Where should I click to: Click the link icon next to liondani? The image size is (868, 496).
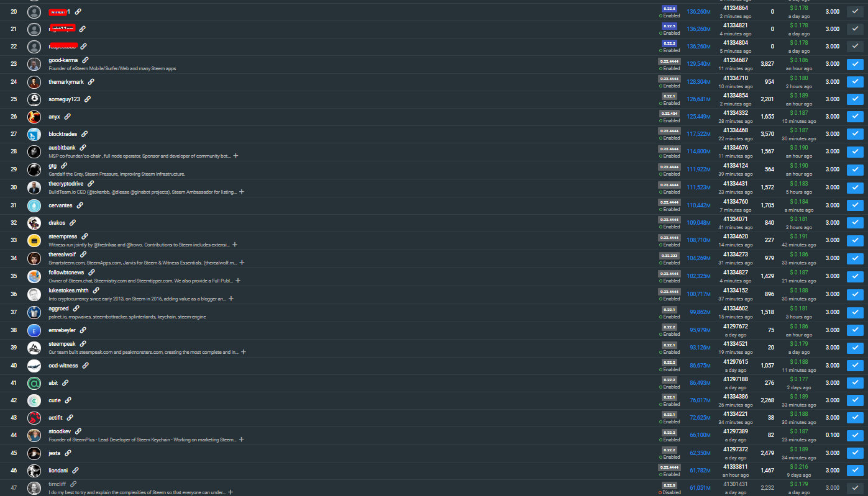click(x=76, y=471)
